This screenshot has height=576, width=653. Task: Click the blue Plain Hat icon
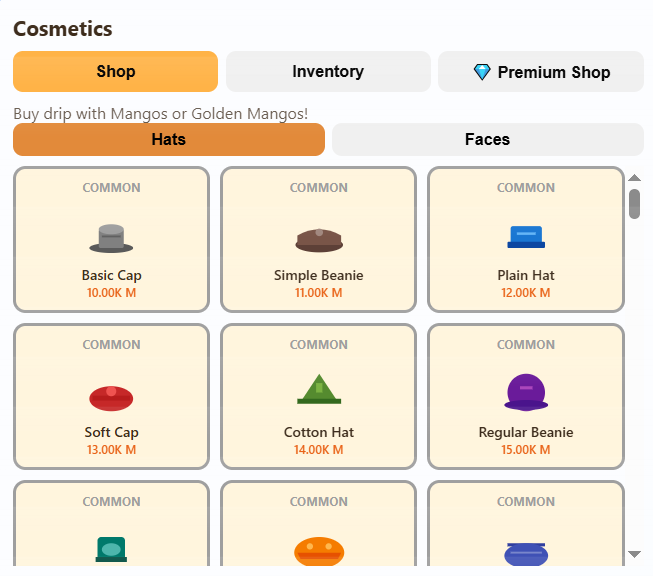coord(526,237)
